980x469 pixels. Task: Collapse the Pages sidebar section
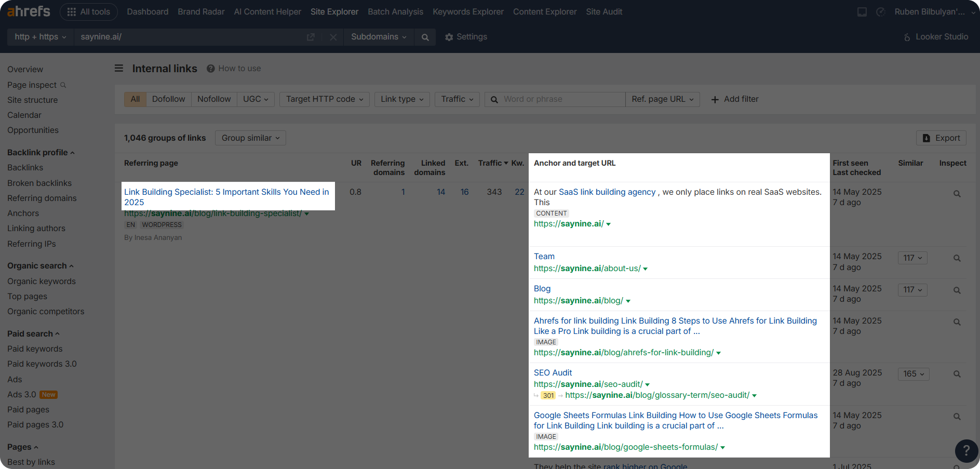23,447
